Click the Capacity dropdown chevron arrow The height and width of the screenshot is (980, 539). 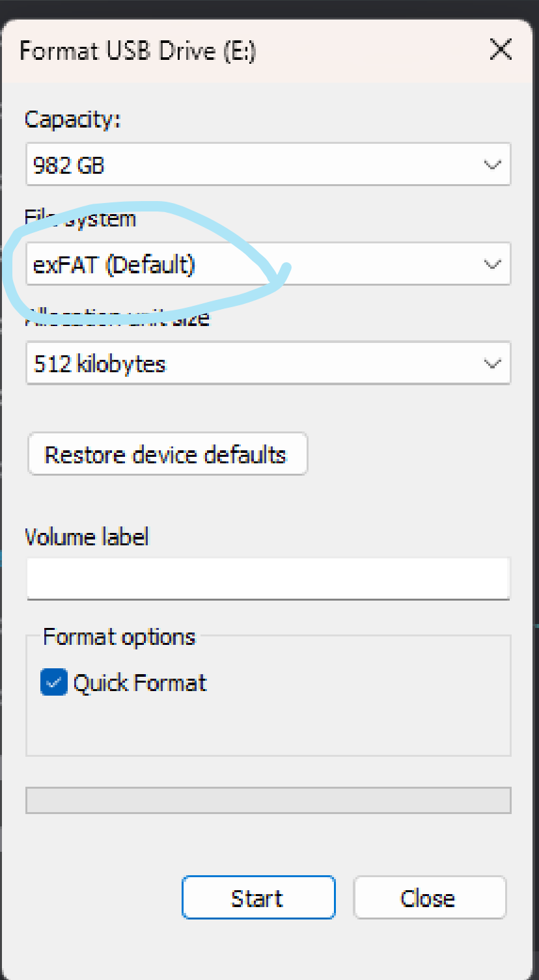pyautogui.click(x=493, y=165)
